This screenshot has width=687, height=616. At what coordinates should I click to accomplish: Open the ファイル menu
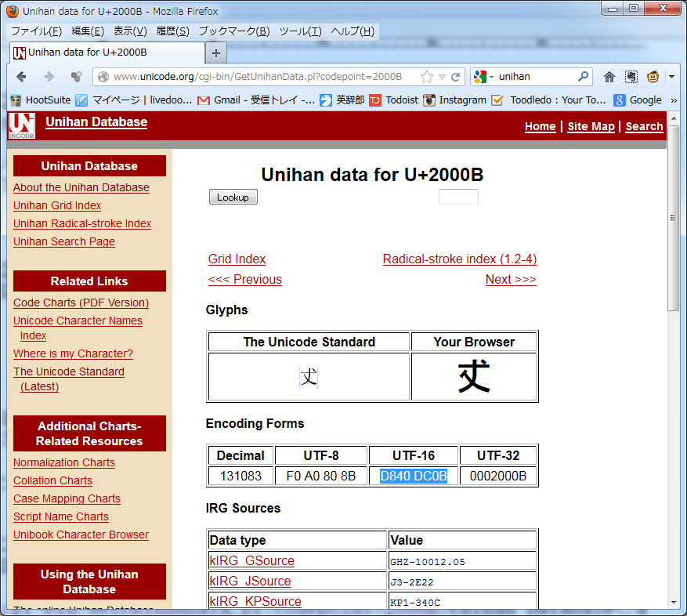pyautogui.click(x=36, y=31)
